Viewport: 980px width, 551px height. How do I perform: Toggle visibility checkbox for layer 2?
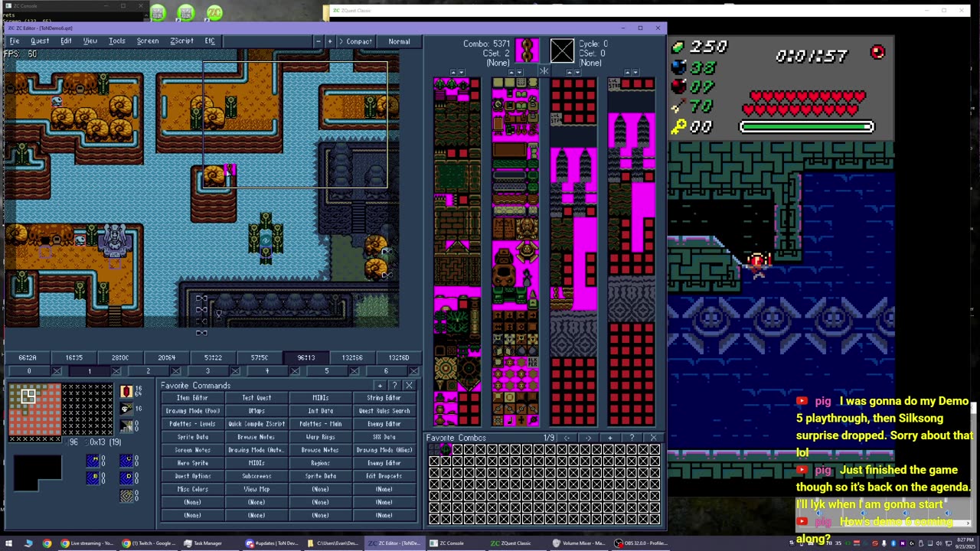point(175,371)
